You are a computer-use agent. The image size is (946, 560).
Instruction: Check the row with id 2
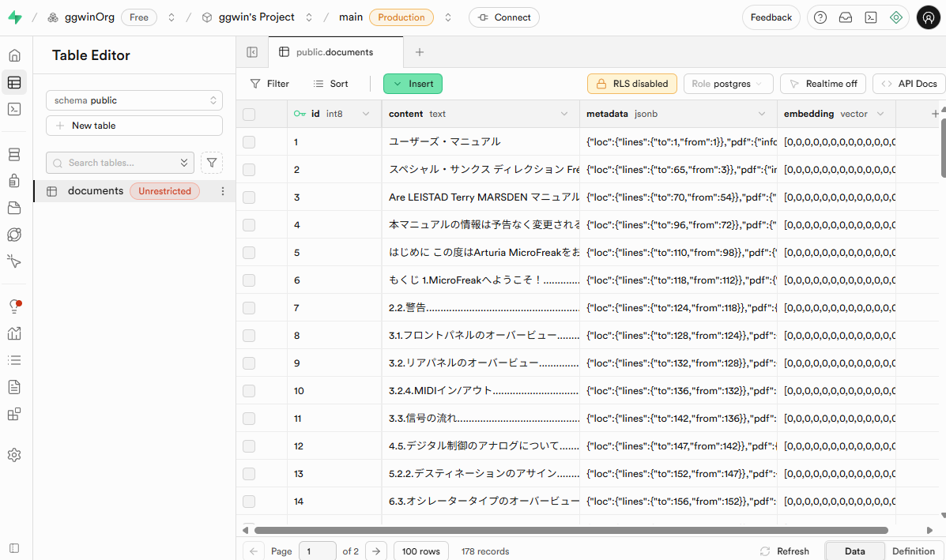tap(249, 170)
